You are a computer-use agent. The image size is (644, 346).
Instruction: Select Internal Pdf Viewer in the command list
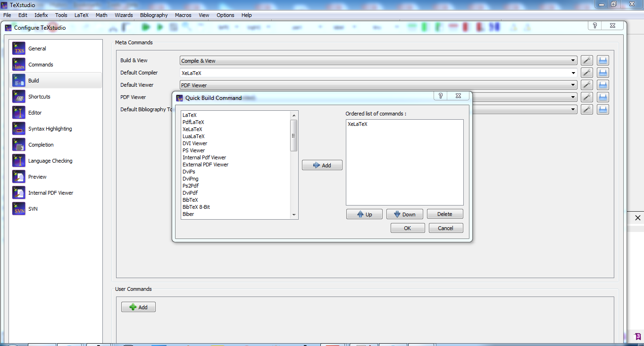[x=204, y=157]
